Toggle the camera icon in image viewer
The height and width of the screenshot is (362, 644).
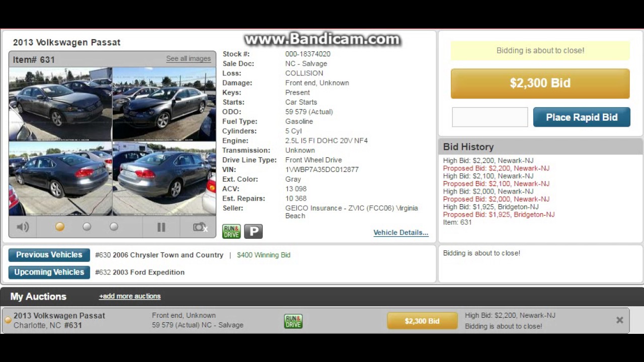pos(200,227)
